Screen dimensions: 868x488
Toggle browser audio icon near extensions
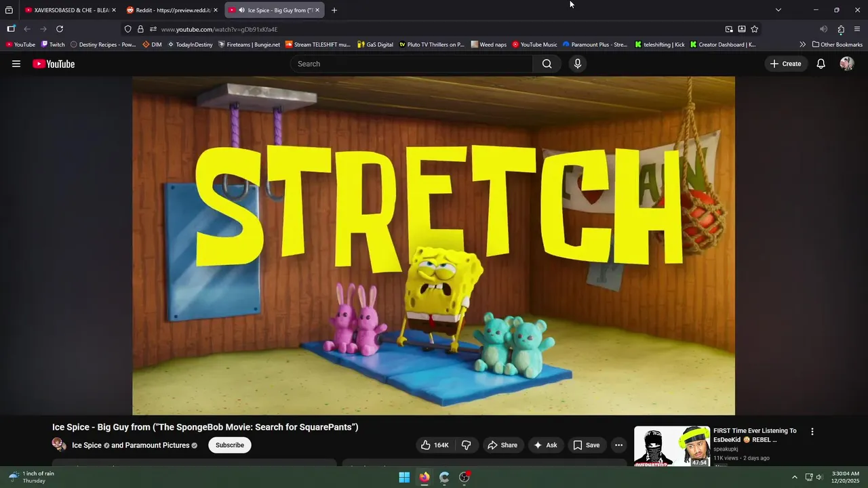[823, 29]
